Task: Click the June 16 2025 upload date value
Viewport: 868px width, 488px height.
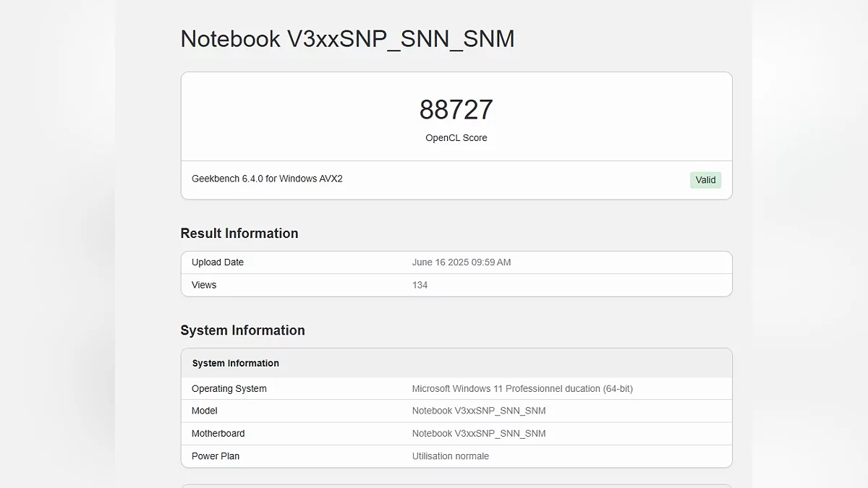Action: (461, 262)
